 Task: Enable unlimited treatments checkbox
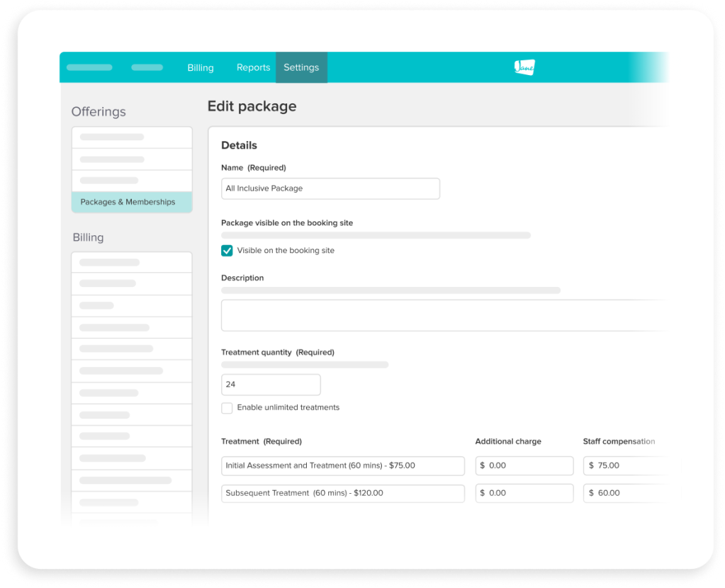[x=227, y=408]
